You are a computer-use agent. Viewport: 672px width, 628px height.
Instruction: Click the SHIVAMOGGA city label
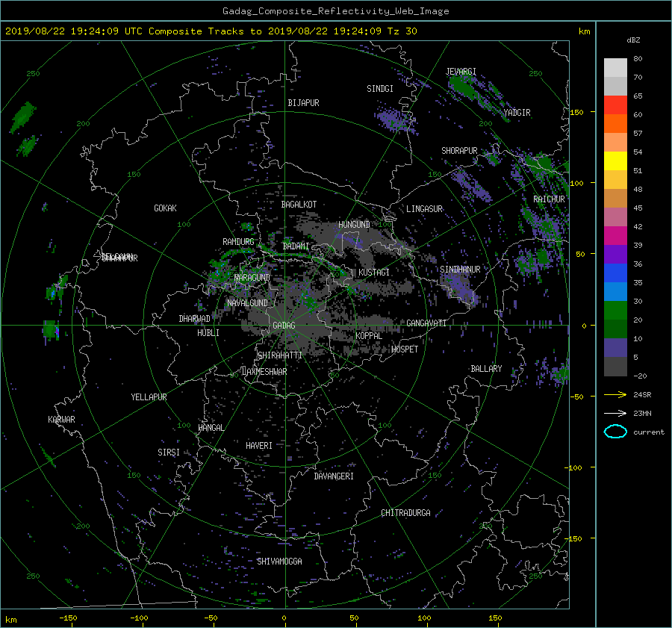279,561
